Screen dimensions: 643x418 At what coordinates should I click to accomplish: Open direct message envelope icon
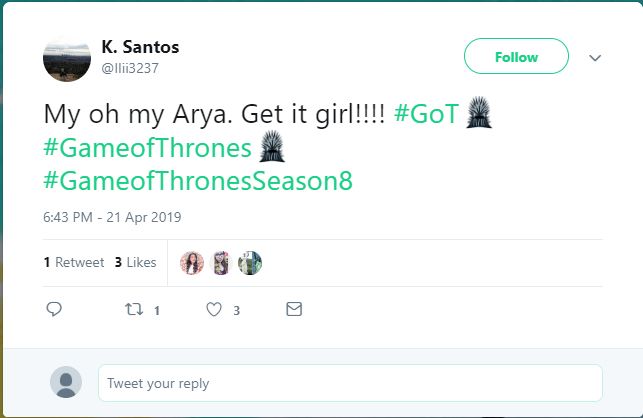(x=294, y=310)
